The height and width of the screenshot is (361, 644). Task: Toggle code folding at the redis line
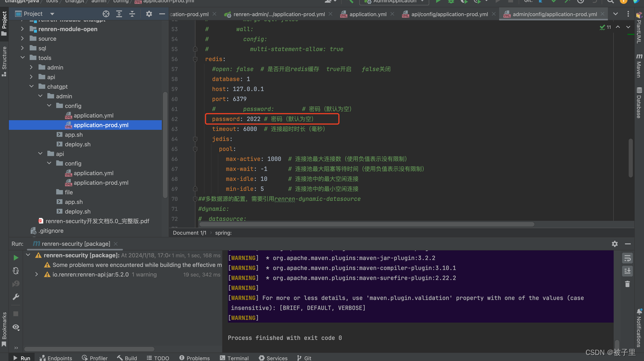point(195,59)
